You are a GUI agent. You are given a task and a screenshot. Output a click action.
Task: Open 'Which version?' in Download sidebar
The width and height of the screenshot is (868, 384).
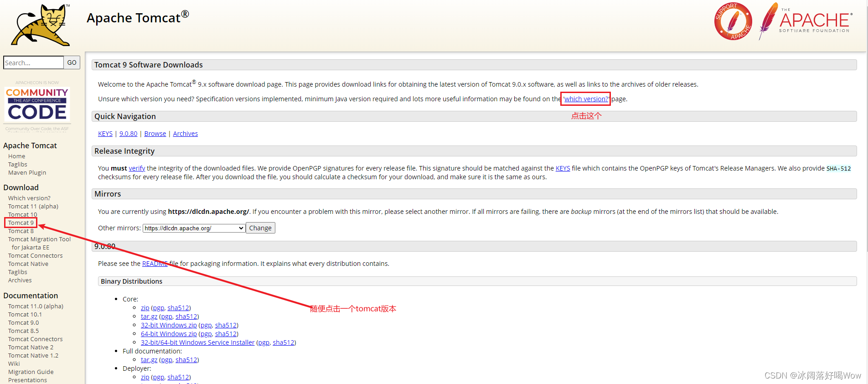coord(29,198)
